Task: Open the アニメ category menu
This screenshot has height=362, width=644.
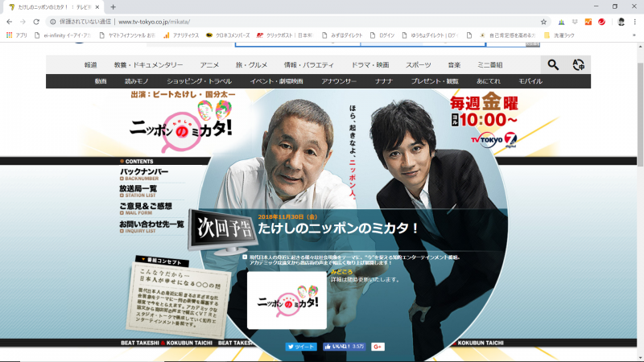Action: click(209, 65)
